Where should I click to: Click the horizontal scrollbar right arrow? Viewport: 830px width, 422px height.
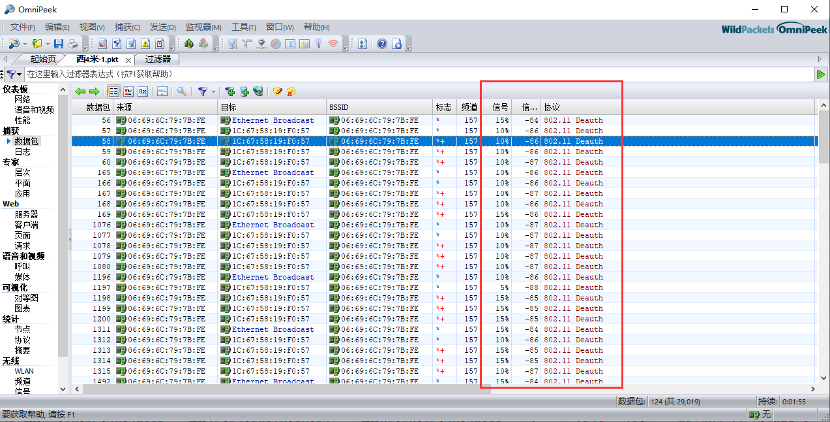(814, 389)
